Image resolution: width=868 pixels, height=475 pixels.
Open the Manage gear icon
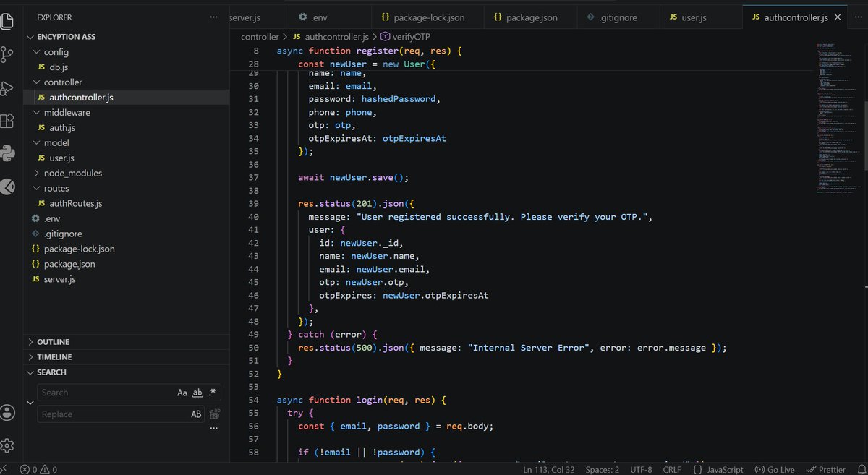pyautogui.click(x=7, y=445)
